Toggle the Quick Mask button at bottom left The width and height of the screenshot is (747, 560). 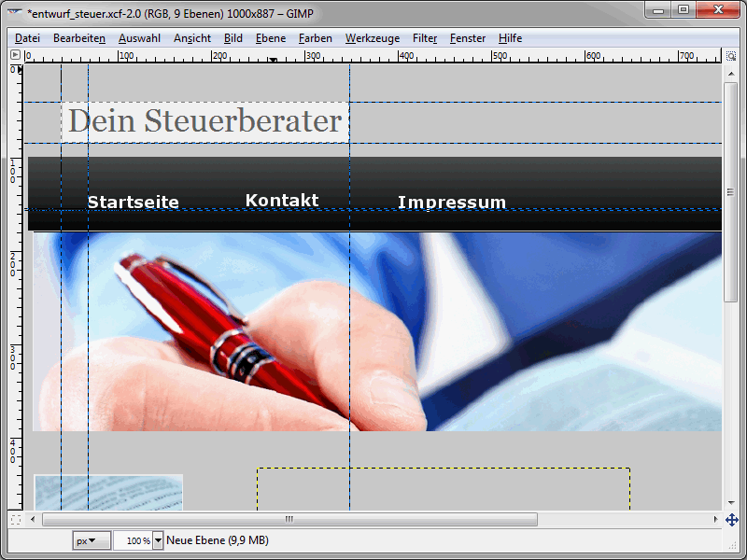point(15,519)
